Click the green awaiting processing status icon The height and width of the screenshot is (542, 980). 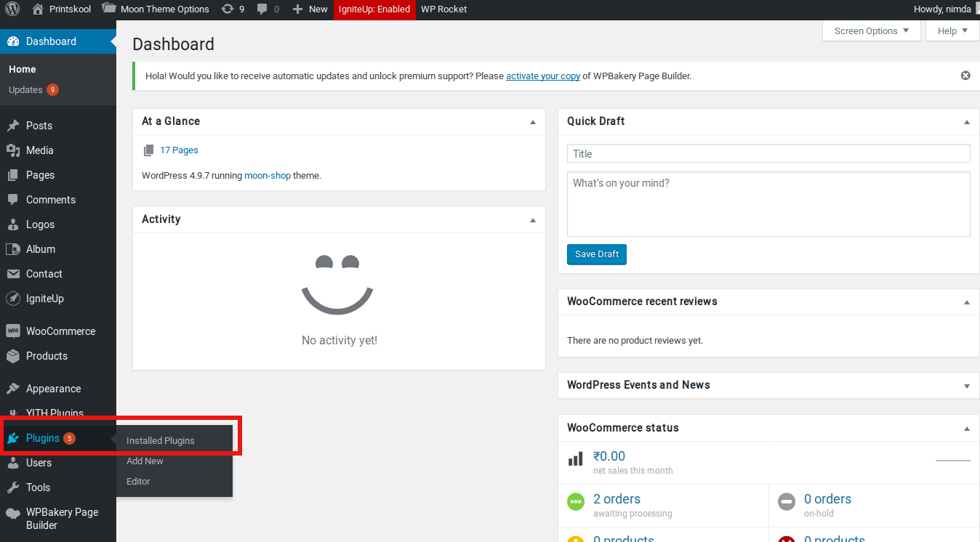(x=576, y=501)
